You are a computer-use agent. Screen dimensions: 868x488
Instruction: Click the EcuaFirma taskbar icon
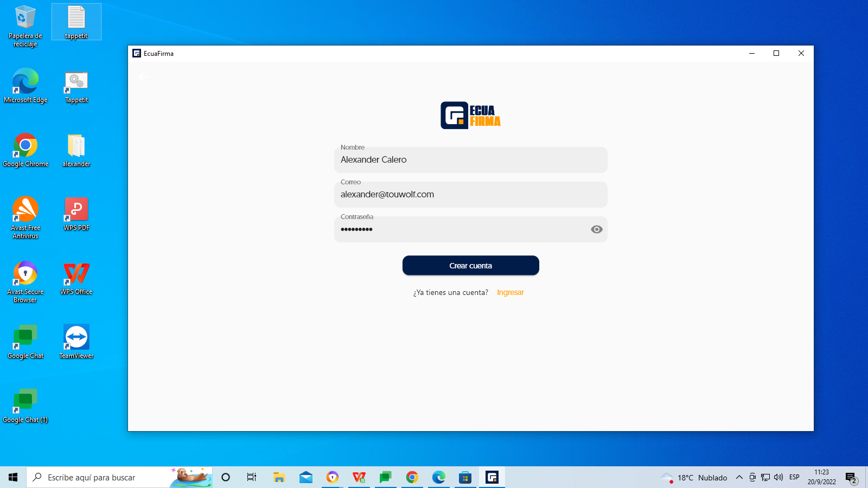492,477
